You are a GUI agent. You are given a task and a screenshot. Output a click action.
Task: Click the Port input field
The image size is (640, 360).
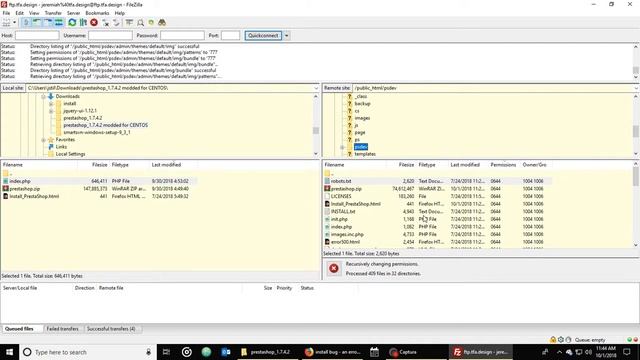pyautogui.click(x=231, y=36)
